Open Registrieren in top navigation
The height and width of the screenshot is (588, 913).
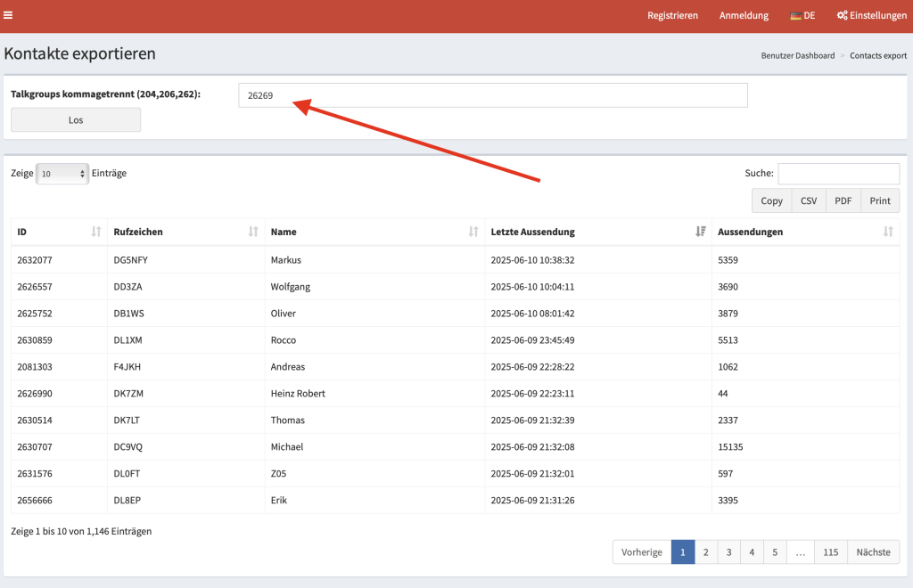[672, 16]
